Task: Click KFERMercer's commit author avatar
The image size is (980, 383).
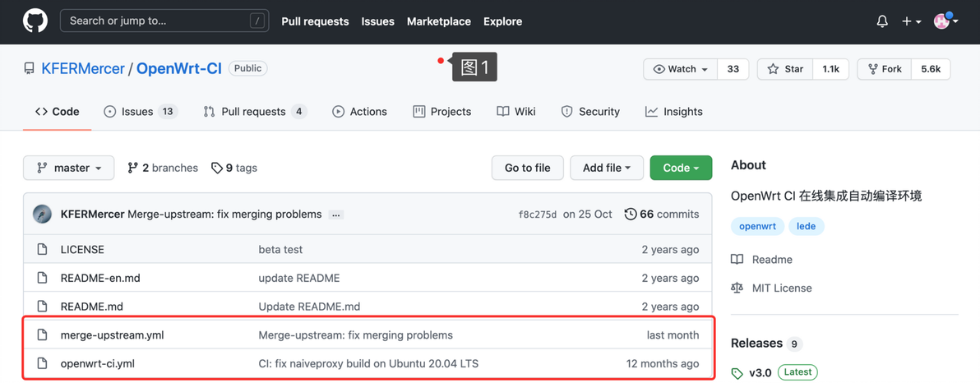Action: click(42, 215)
